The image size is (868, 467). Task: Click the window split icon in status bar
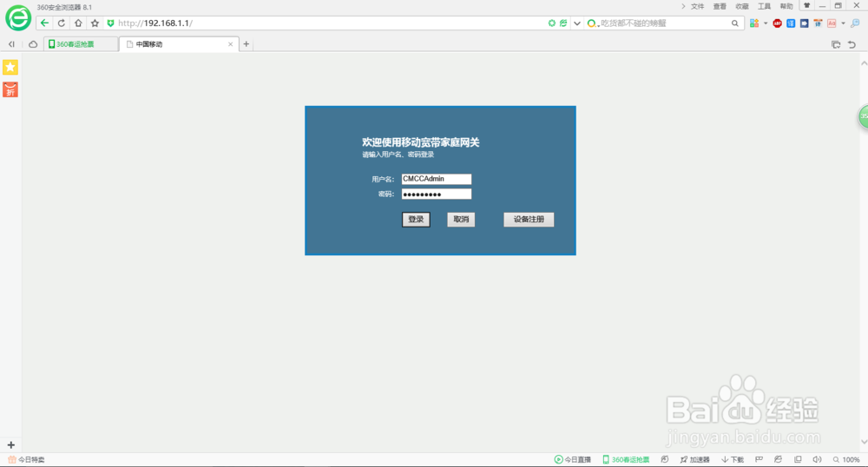798,459
